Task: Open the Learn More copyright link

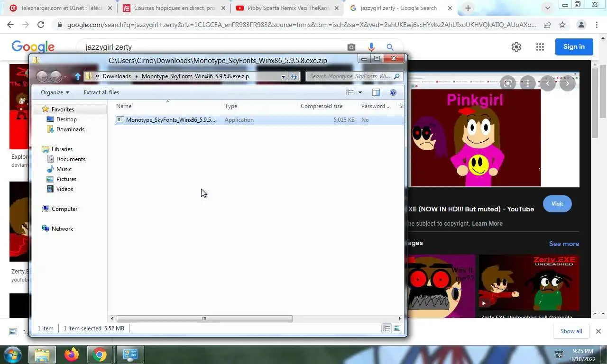Action: (x=487, y=224)
